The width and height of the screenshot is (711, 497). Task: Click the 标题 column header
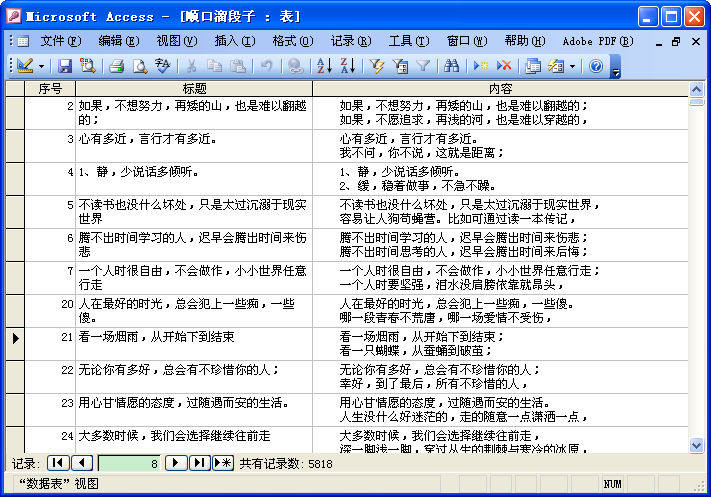(x=194, y=88)
